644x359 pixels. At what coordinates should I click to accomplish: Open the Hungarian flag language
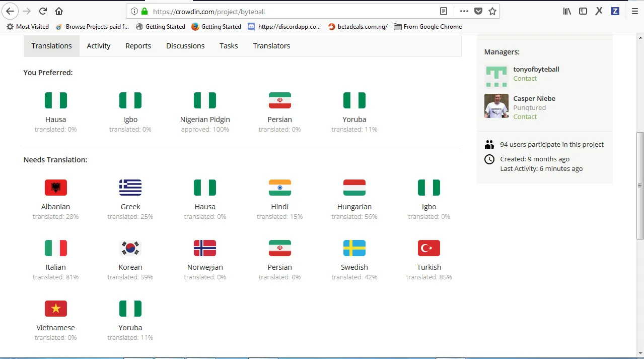click(x=354, y=188)
